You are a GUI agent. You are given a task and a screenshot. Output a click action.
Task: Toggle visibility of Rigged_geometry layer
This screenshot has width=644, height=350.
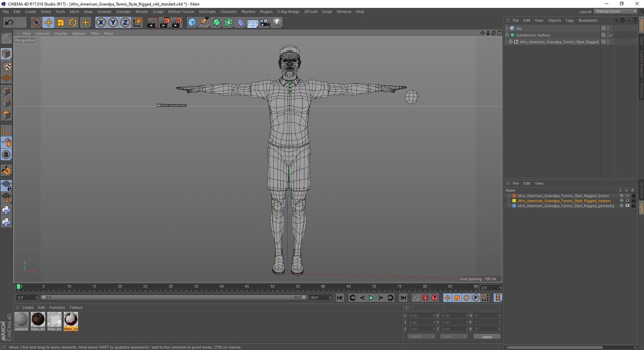[627, 206]
